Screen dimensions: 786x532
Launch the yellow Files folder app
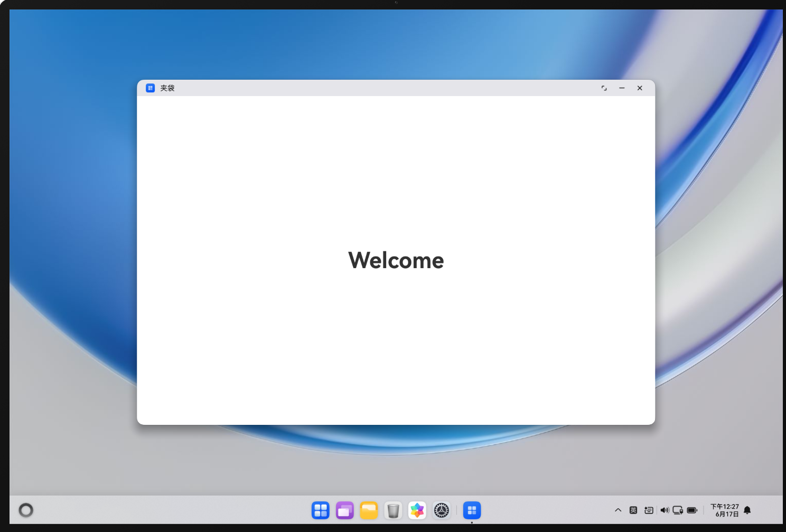click(x=369, y=510)
